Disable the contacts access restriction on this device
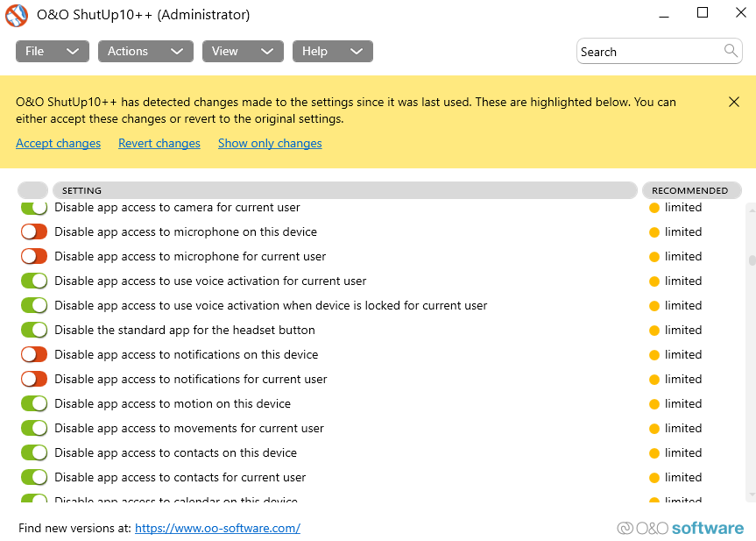Image resolution: width=756 pixels, height=541 pixels. coord(33,452)
